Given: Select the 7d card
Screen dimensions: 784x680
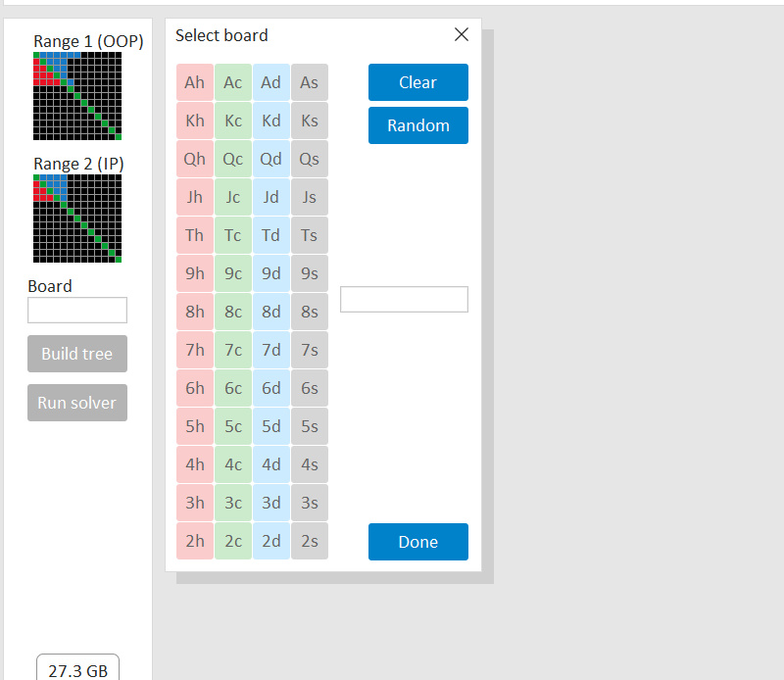Looking at the screenshot, I should [271, 350].
